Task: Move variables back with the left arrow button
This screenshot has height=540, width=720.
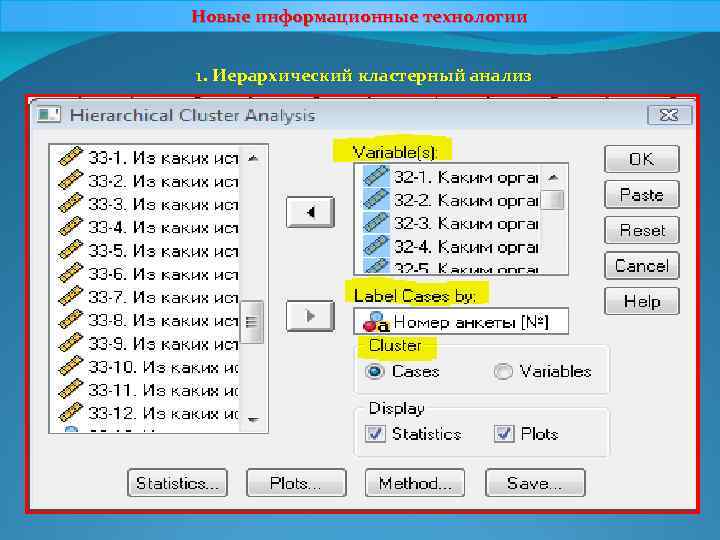Action: click(310, 212)
